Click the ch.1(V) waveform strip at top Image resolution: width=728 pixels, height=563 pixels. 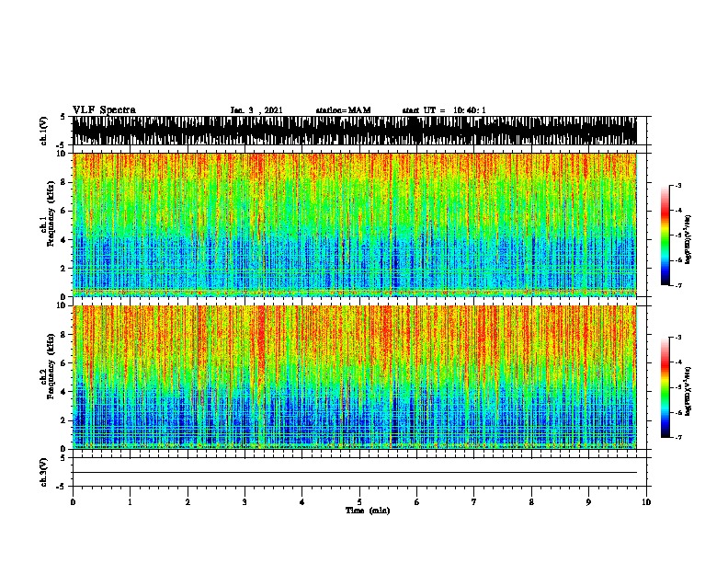(x=355, y=131)
